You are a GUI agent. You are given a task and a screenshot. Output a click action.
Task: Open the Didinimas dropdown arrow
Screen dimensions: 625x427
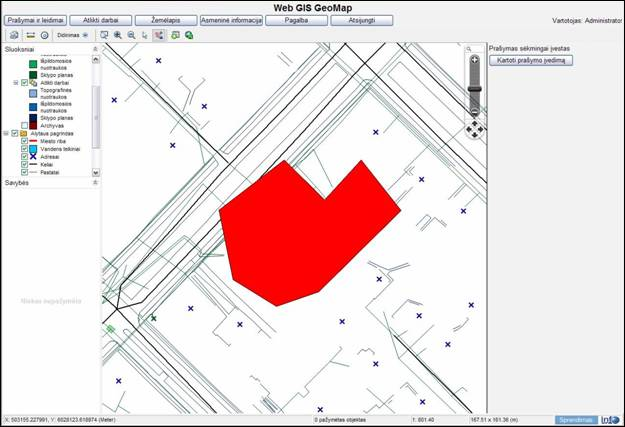(x=85, y=35)
